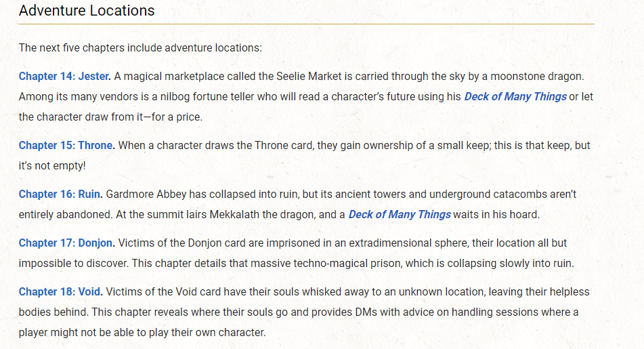Viewport: 644px width, 349px height.
Task: Click the divider line below Adventure Locations heading
Action: [x=306, y=24]
